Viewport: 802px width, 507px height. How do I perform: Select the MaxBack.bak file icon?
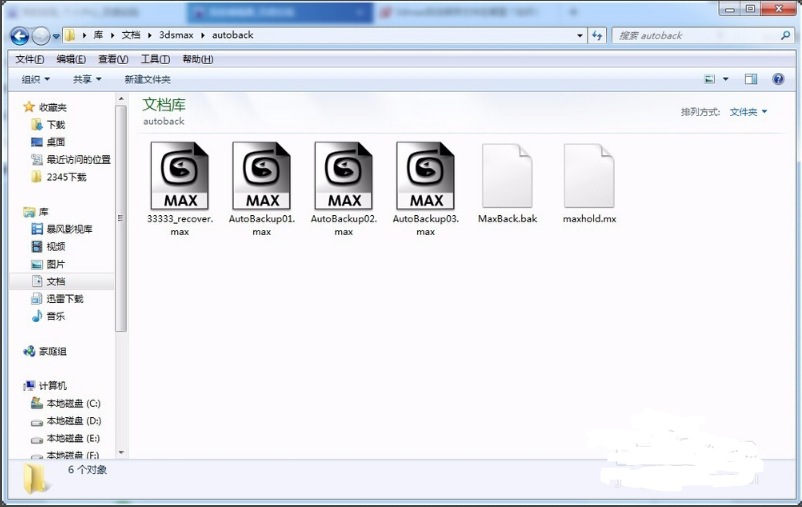click(x=507, y=175)
